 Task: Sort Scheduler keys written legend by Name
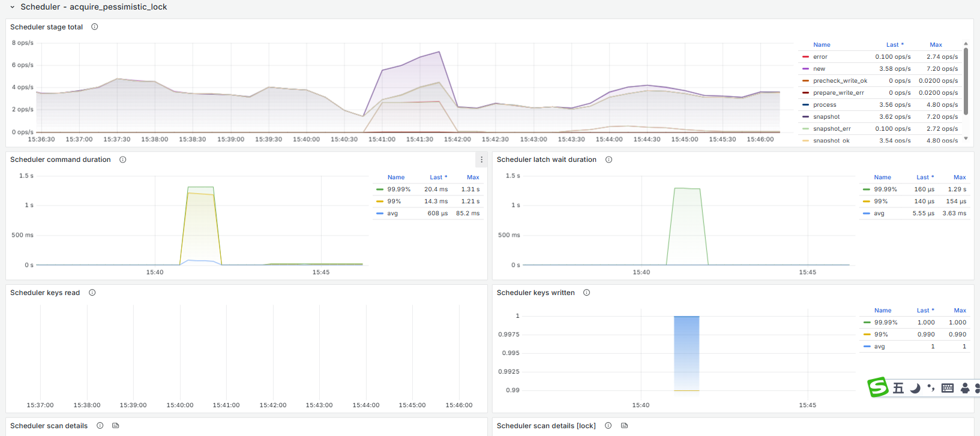click(x=882, y=311)
